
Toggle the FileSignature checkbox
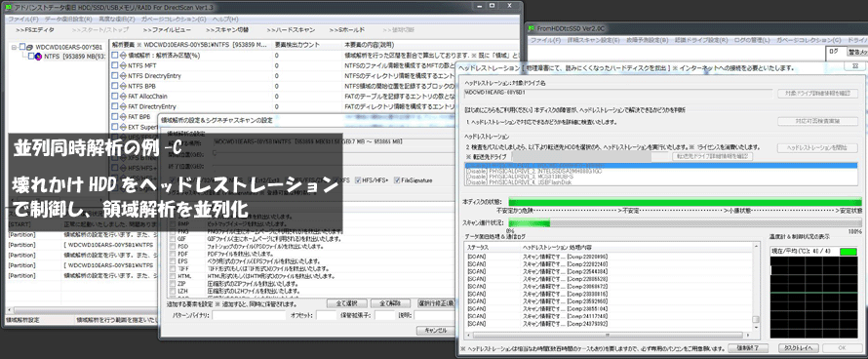pyautogui.click(x=396, y=180)
